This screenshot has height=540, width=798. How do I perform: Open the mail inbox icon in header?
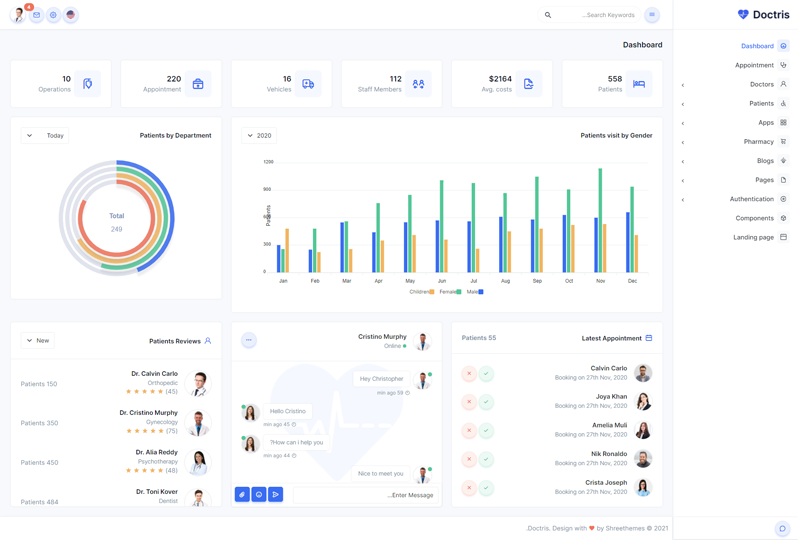[36, 15]
